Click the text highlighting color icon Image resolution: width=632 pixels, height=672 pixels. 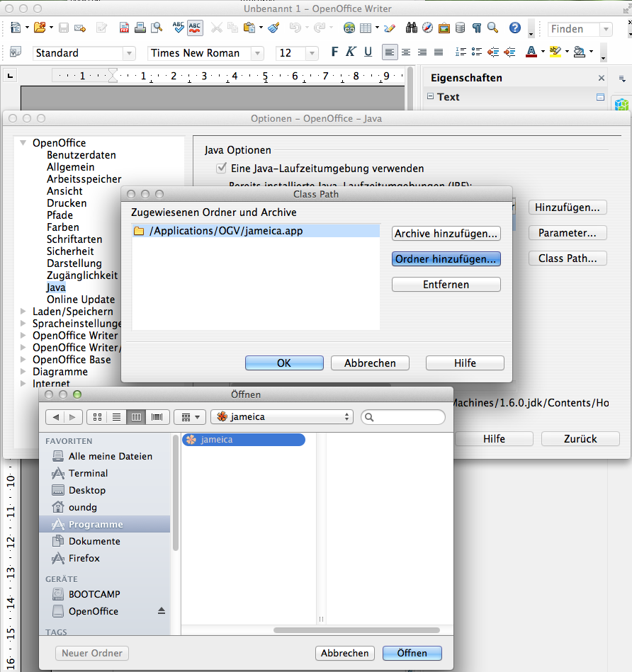[555, 52]
